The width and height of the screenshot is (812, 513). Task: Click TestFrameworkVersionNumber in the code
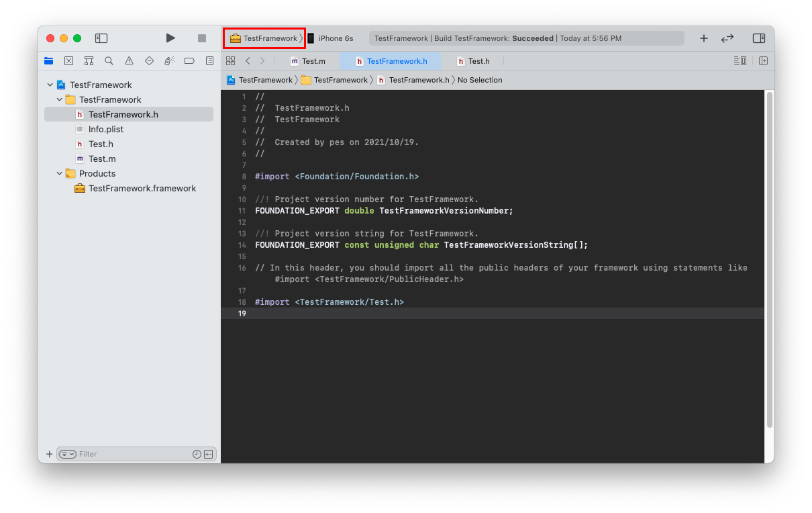pos(446,211)
